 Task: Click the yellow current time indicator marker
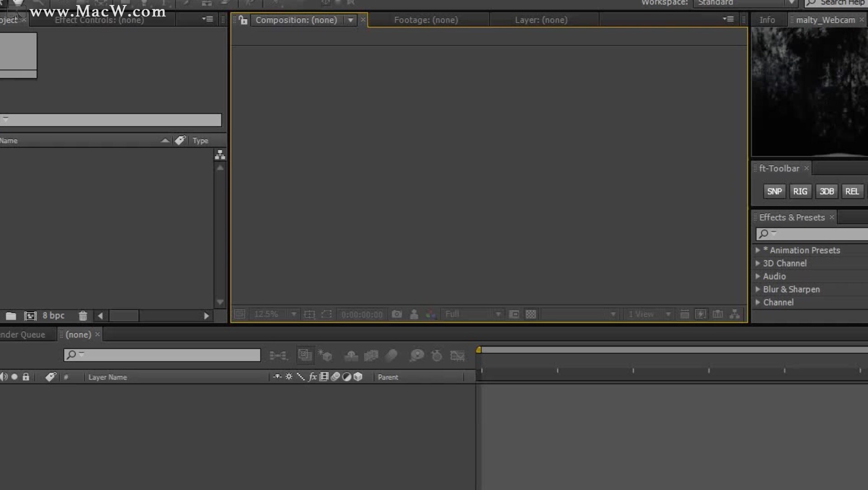tap(478, 349)
